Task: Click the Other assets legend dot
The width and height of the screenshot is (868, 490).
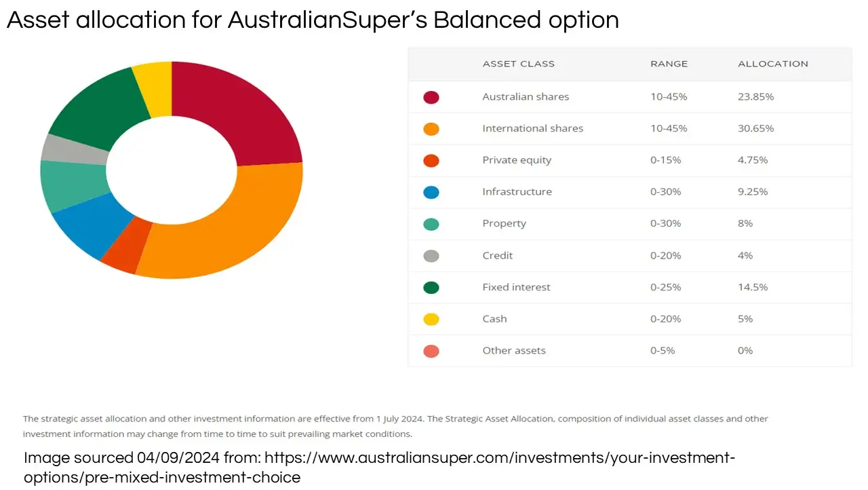Action: click(431, 351)
